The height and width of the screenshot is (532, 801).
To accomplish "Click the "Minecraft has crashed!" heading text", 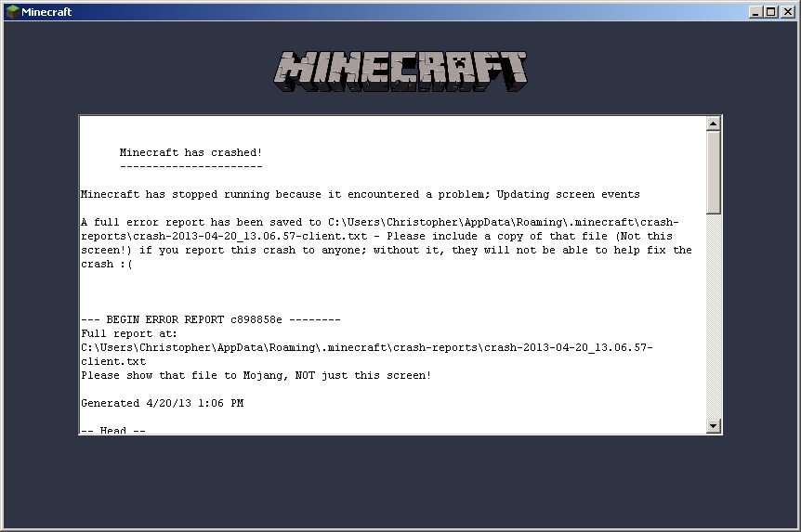I will click(x=190, y=152).
